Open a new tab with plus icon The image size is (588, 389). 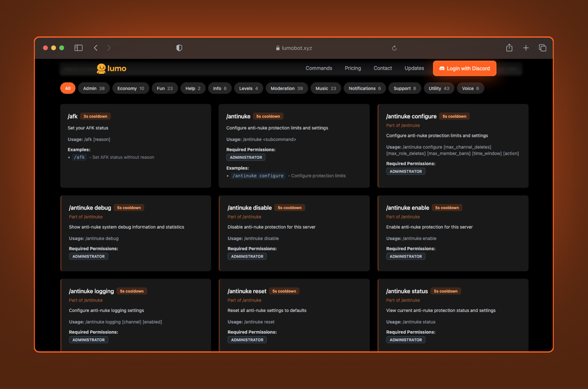tap(526, 48)
